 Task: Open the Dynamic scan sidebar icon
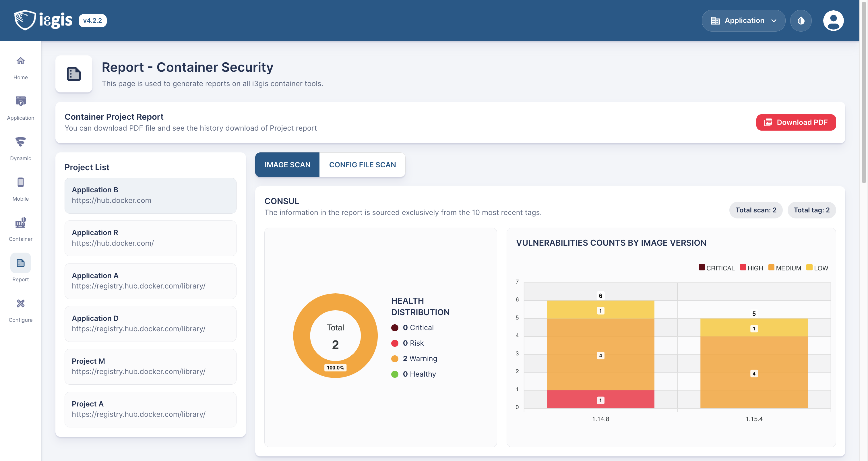21,142
